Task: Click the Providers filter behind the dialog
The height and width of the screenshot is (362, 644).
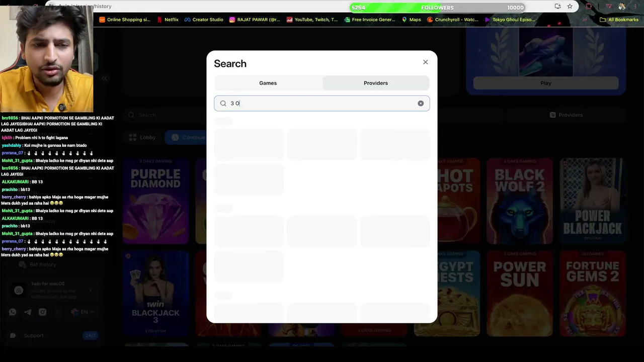Action: [x=566, y=115]
